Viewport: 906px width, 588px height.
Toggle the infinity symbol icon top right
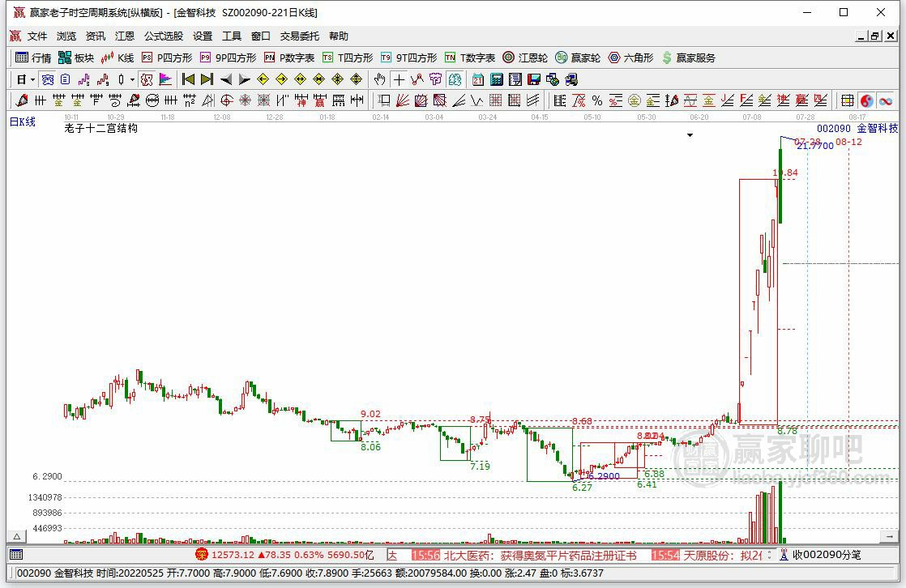886,100
